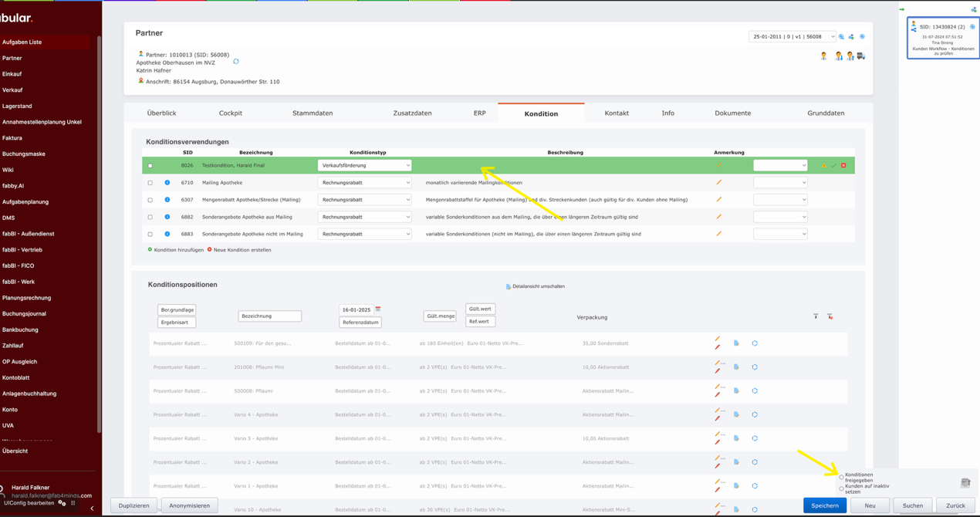This screenshot has width=980, height=517.
Task: Check the box for Testkondition row 8026
Action: (x=150, y=166)
